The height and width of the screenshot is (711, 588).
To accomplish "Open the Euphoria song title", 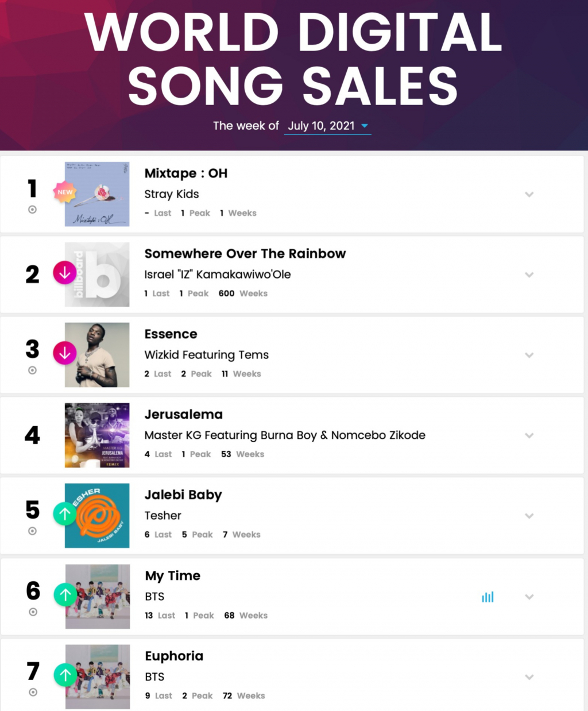I will tap(174, 656).
